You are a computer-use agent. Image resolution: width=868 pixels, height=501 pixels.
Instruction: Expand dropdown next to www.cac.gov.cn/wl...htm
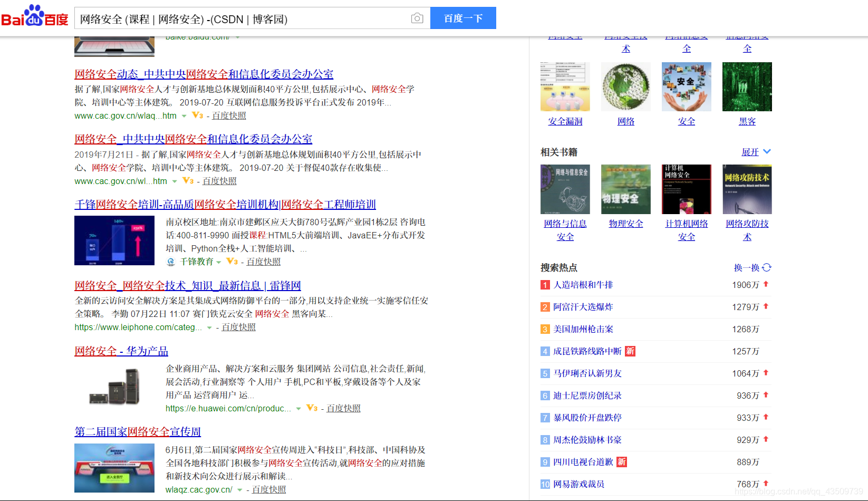pyautogui.click(x=175, y=181)
